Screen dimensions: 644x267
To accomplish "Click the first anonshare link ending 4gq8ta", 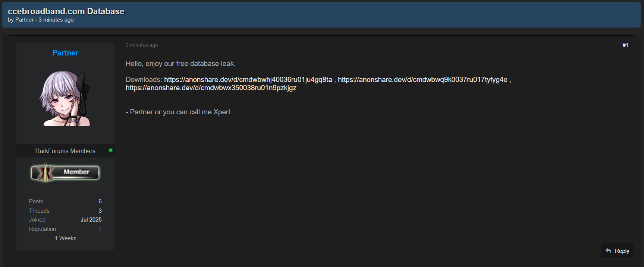I will (248, 80).
